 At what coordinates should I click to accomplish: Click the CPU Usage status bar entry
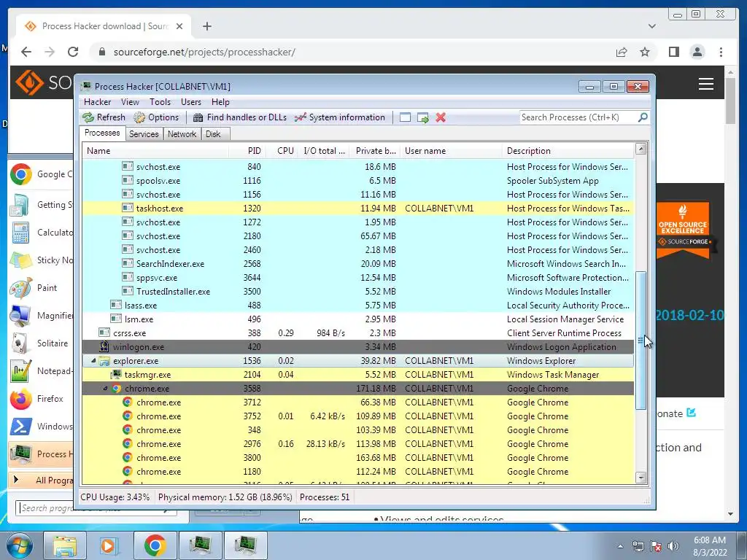click(x=115, y=497)
